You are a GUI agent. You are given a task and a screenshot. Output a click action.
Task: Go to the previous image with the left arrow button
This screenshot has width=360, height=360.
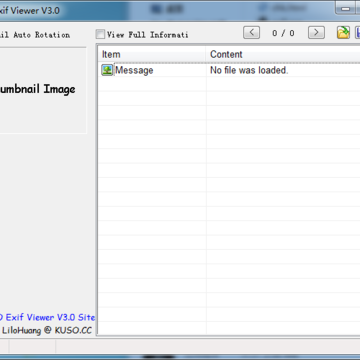click(252, 33)
